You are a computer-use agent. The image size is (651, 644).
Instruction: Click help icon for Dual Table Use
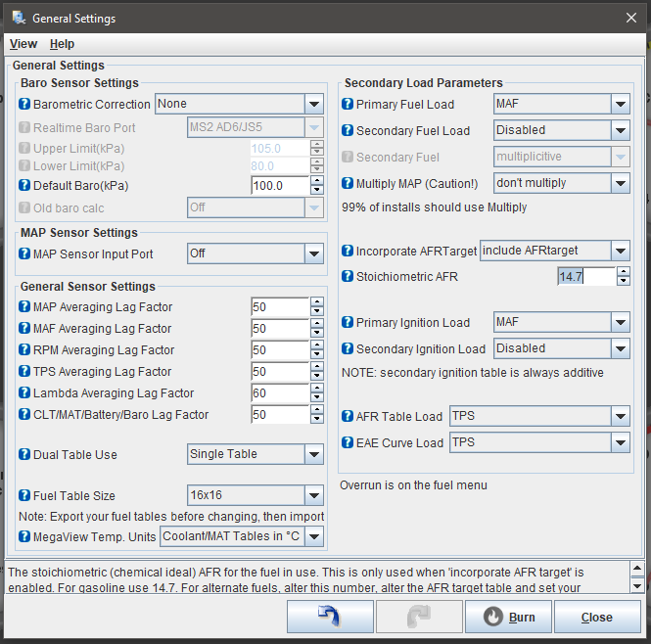pyautogui.click(x=24, y=454)
